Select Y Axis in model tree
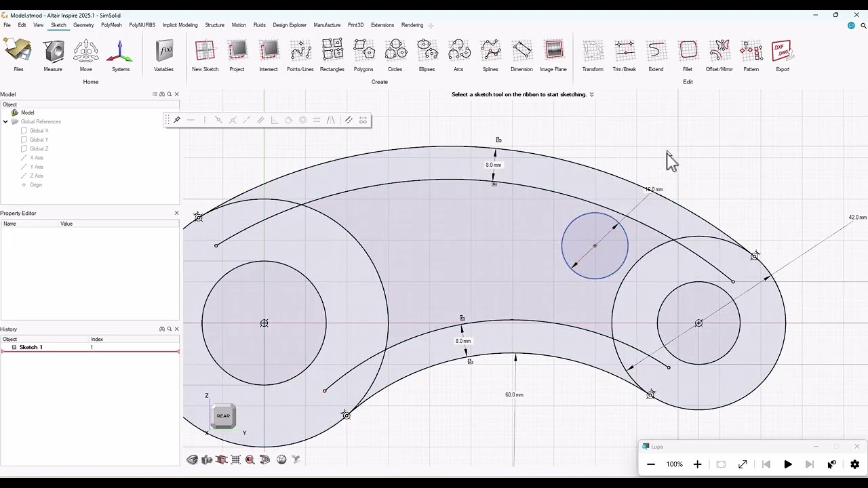868x488 pixels. pyautogui.click(x=37, y=167)
